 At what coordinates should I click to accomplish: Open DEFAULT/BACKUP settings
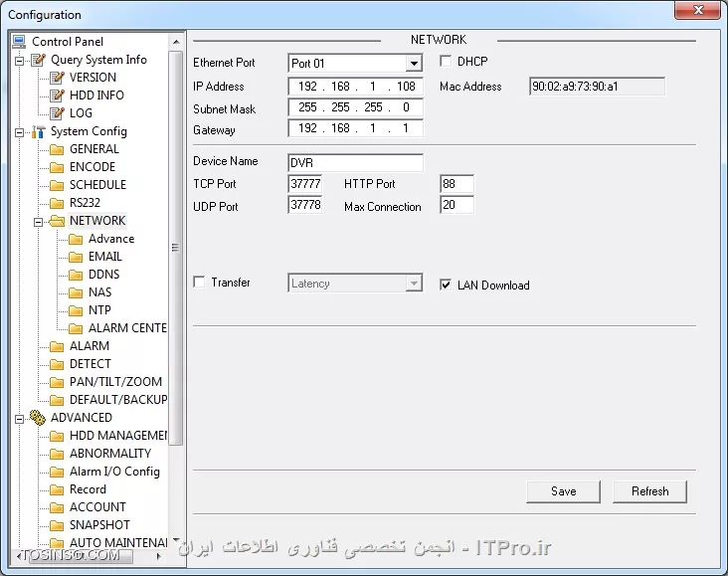click(118, 400)
